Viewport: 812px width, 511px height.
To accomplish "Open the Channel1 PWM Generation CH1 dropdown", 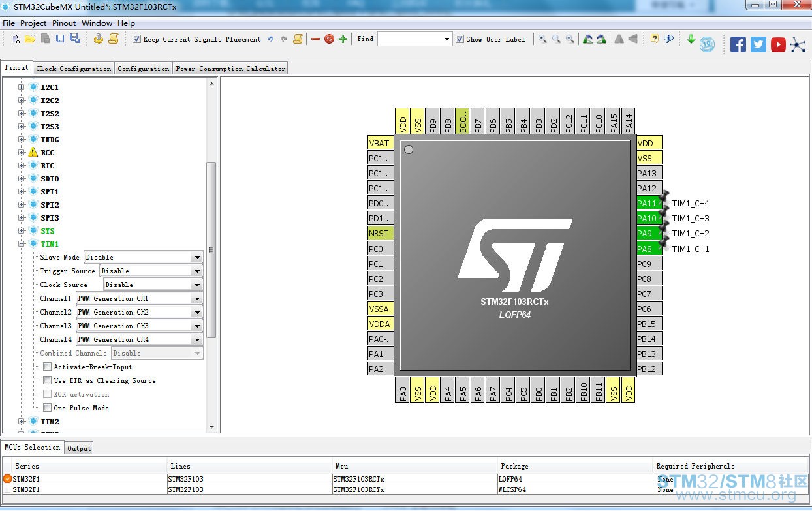I will (x=140, y=298).
